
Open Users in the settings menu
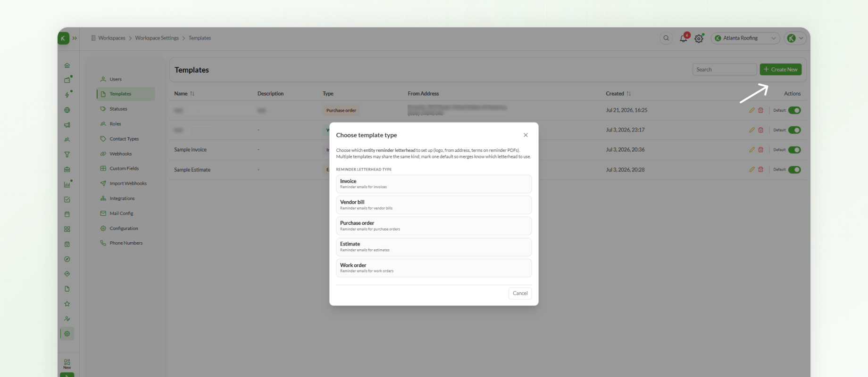pos(125,79)
